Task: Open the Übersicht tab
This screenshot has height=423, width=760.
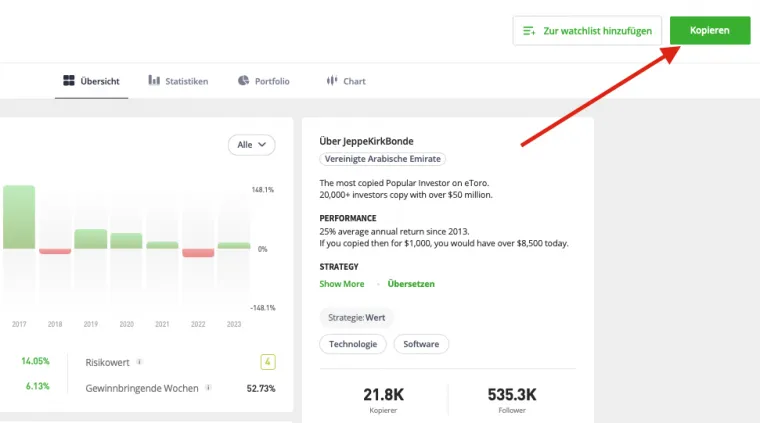Action: 91,81
